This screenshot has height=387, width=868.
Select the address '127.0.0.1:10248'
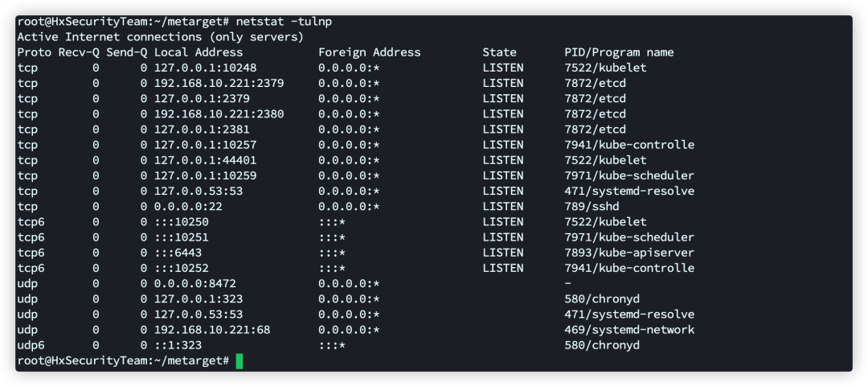[x=205, y=68]
